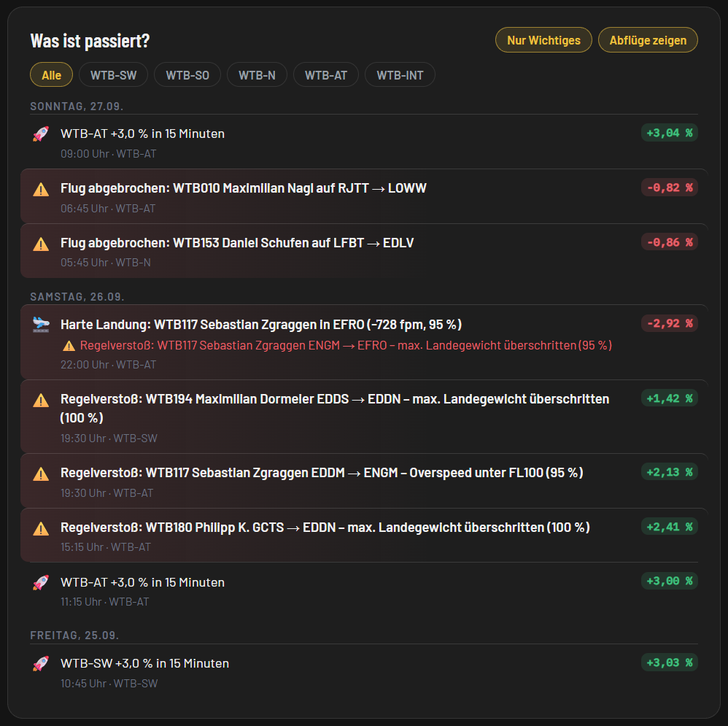Click the +3,00 % change badge

coord(670,581)
